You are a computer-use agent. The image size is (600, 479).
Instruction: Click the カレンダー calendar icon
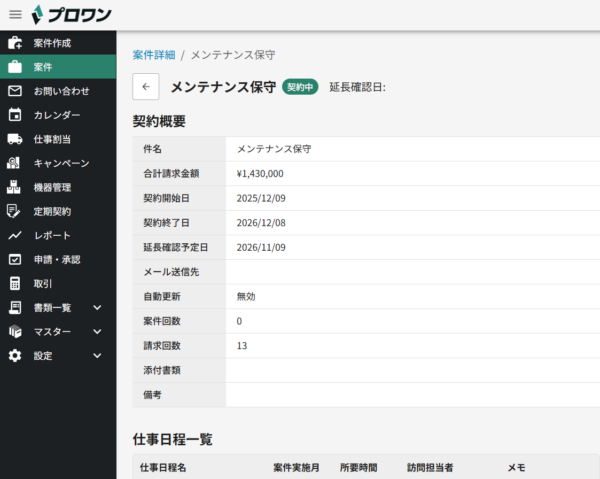coord(15,115)
